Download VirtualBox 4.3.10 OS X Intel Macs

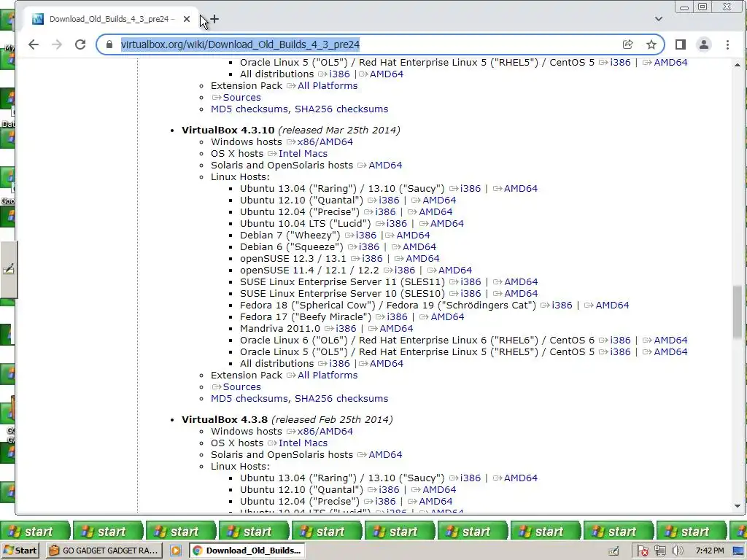(303, 154)
